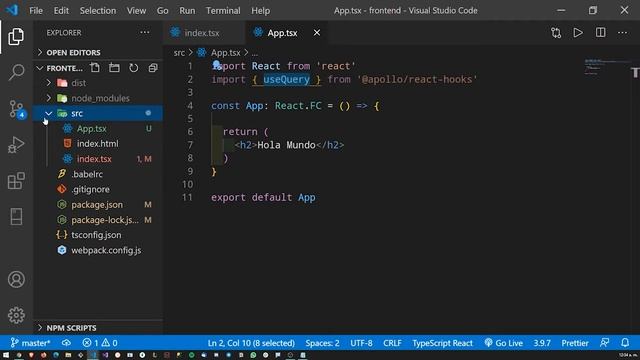This screenshot has width=640, height=360.
Task: Refresh the Explorer tree
Action: click(133, 68)
